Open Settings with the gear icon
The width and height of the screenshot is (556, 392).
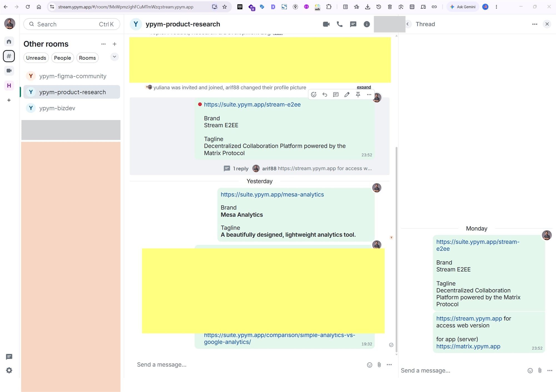point(9,370)
